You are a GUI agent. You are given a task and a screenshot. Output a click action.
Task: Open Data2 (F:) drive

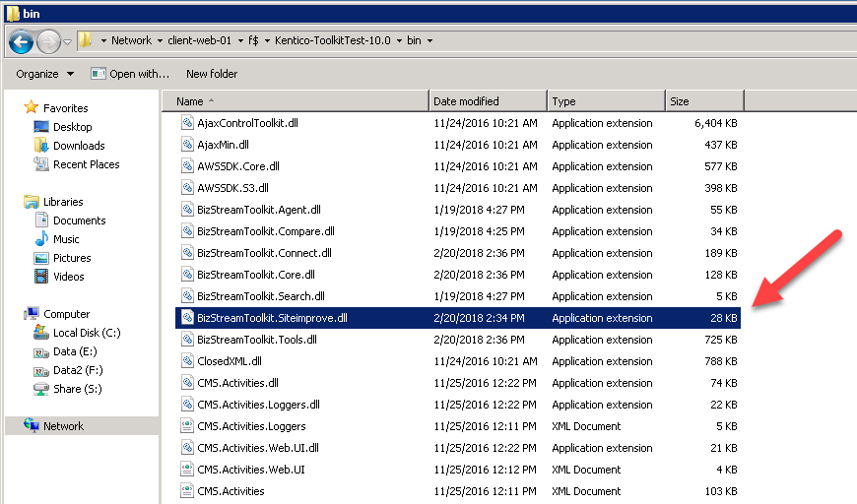pyautogui.click(x=78, y=370)
